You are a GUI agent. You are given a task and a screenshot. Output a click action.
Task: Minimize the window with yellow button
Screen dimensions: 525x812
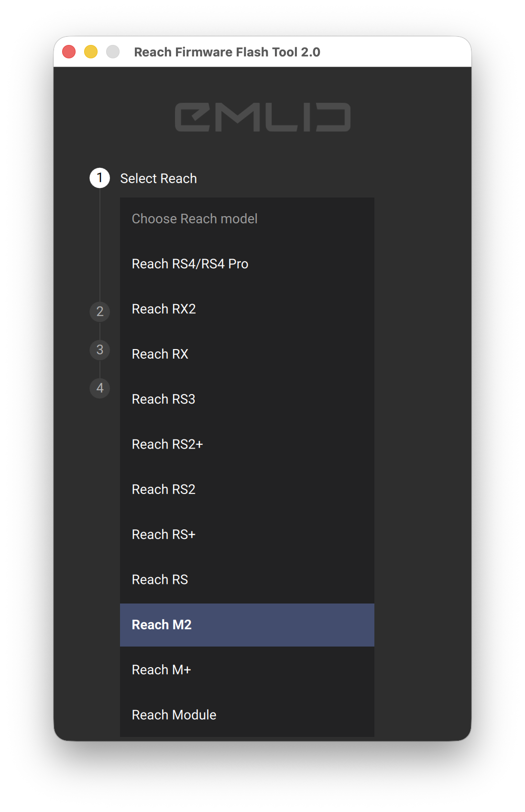[x=91, y=52]
